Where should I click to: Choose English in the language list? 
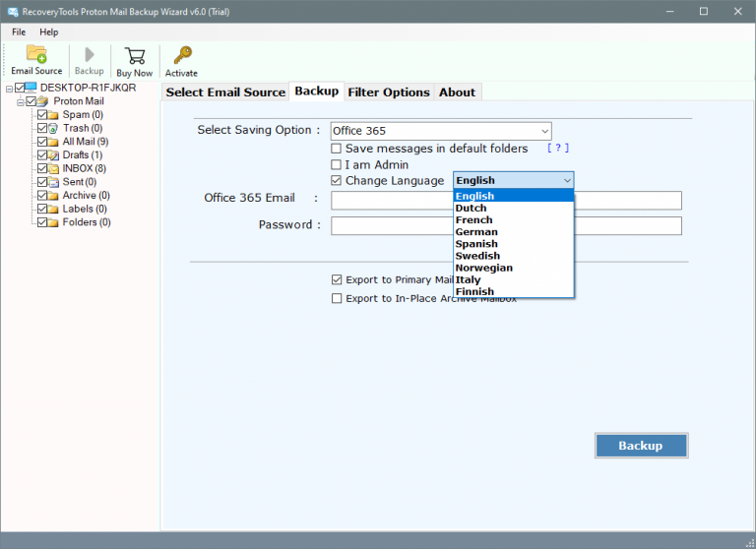[514, 196]
